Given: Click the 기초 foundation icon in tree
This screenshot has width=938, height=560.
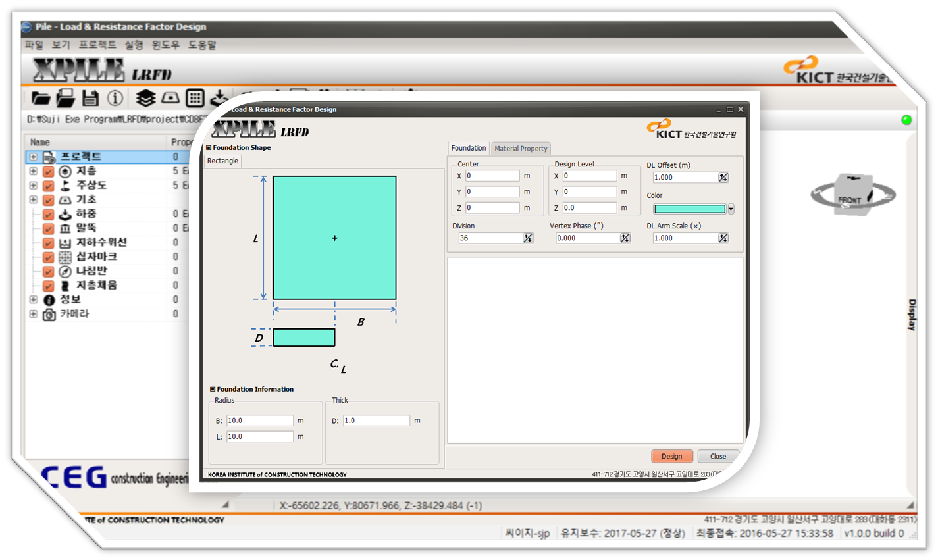Looking at the screenshot, I should pos(65,200).
